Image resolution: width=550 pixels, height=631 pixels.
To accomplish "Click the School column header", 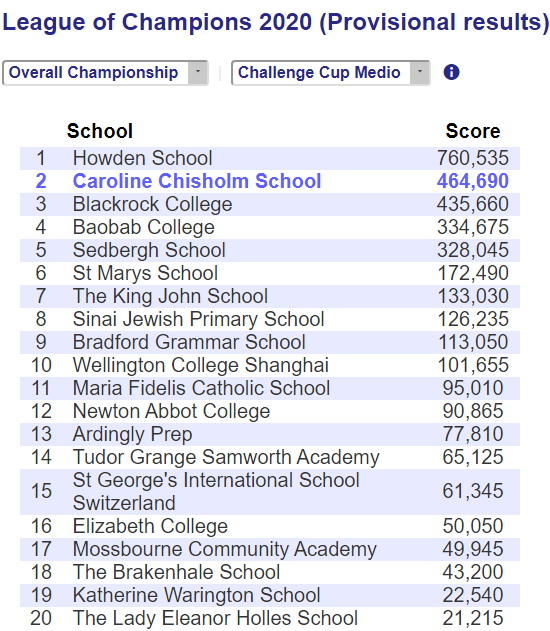I will point(100,131).
